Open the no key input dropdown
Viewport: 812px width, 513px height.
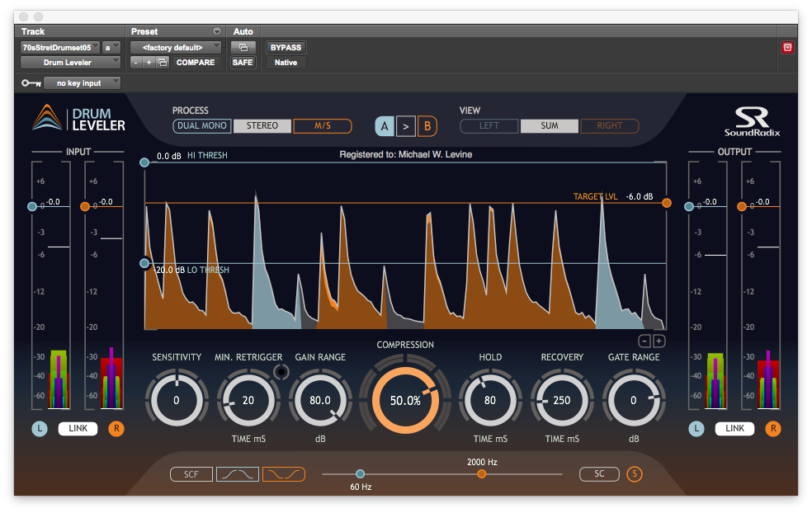pyautogui.click(x=82, y=83)
